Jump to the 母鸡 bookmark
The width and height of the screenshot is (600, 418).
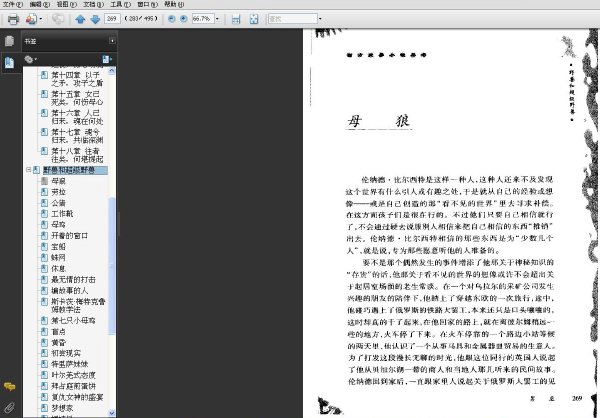(59, 225)
